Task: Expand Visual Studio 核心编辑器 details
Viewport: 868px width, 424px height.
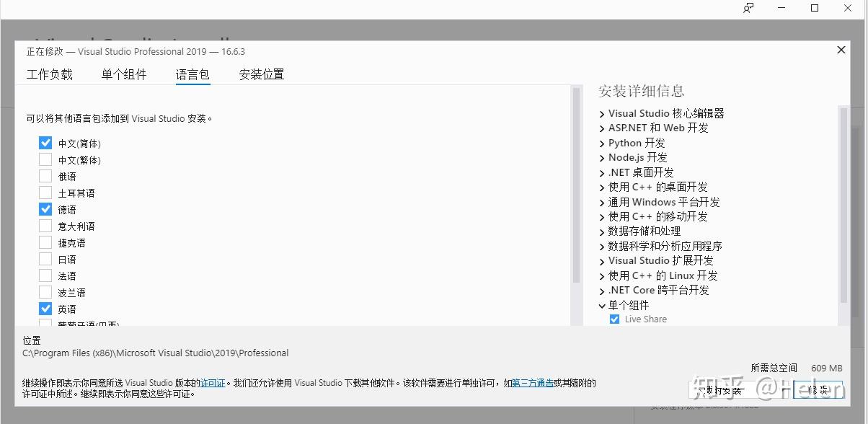Action: point(602,114)
